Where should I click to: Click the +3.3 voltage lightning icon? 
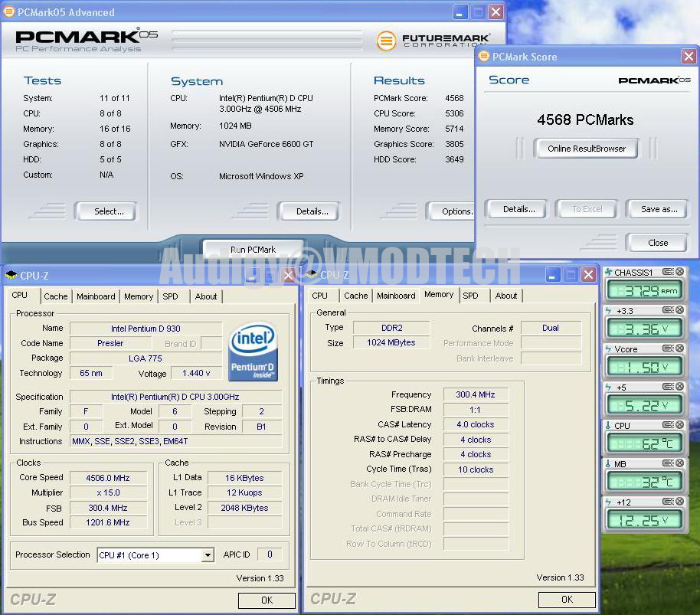608,310
